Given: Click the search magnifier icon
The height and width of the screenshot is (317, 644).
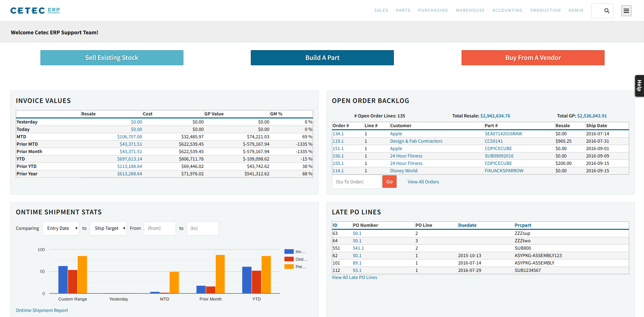Looking at the screenshot, I should [607, 11].
